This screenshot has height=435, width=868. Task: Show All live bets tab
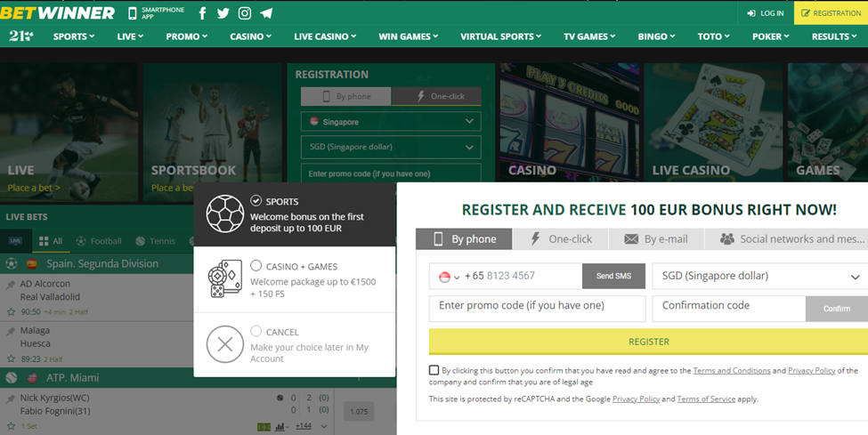pos(51,241)
